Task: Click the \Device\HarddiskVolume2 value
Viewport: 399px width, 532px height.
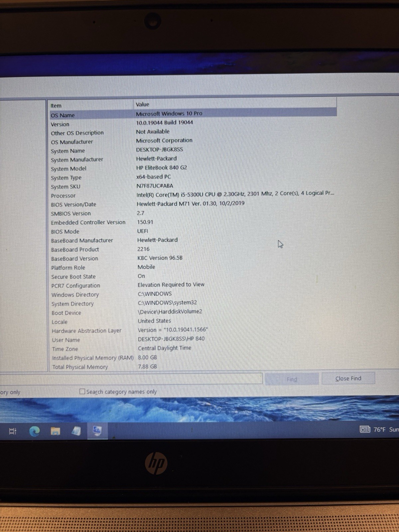Action: pos(170,312)
